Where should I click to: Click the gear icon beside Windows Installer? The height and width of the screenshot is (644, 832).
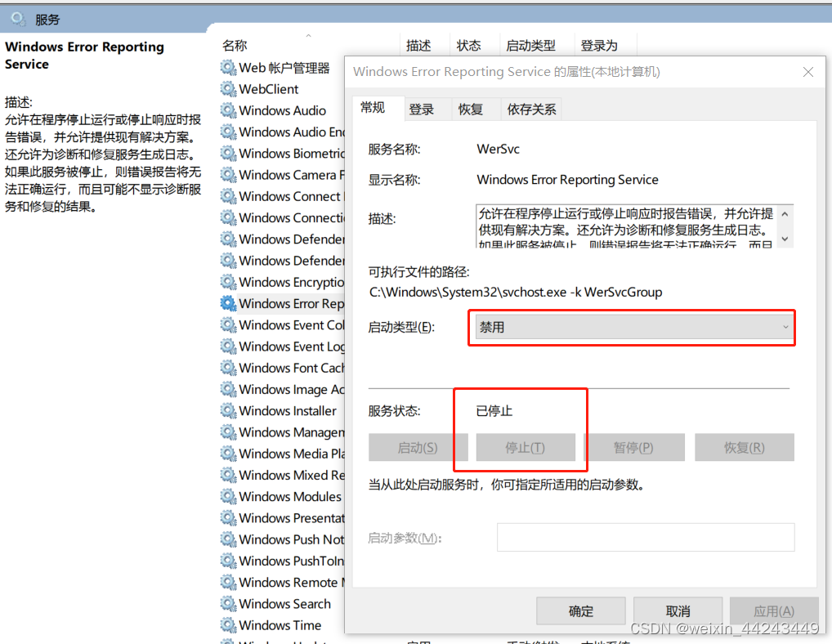pyautogui.click(x=228, y=410)
